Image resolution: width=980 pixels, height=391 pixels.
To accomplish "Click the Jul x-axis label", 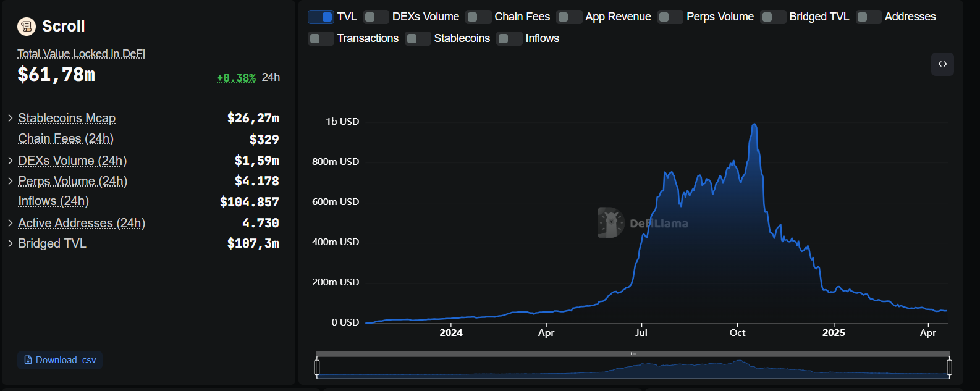I will pos(641,332).
